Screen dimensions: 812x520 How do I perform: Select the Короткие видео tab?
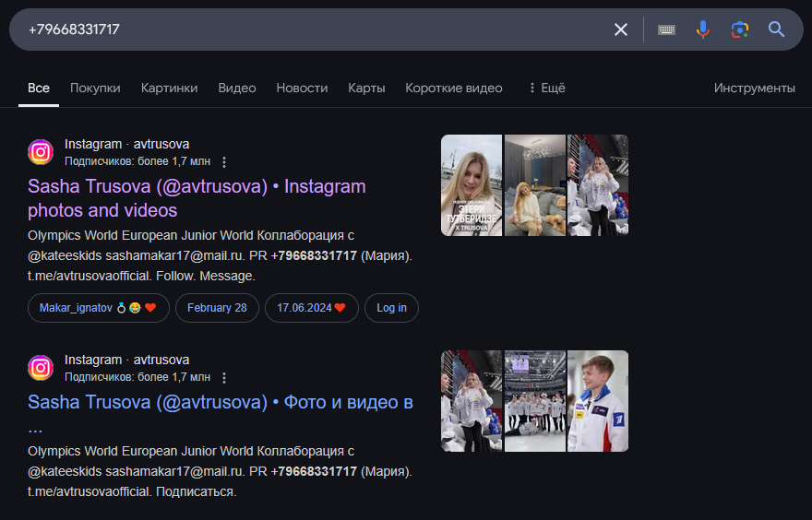(453, 89)
